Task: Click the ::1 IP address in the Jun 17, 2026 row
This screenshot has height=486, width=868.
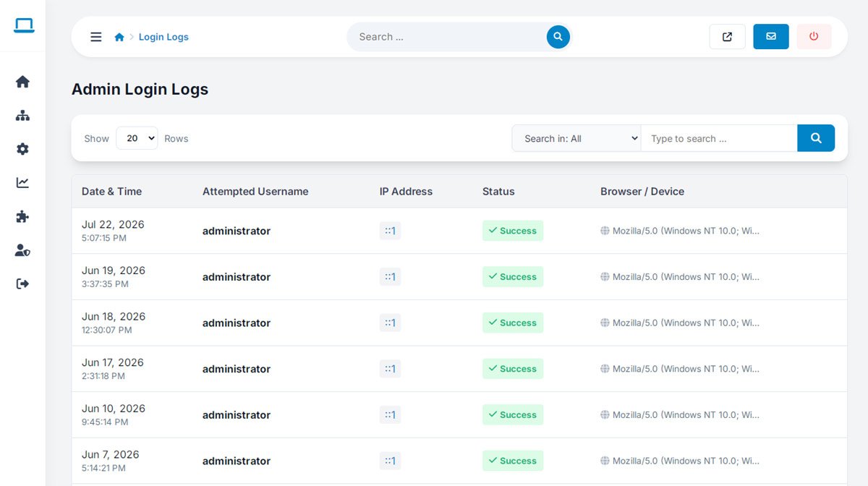Action: coord(390,369)
